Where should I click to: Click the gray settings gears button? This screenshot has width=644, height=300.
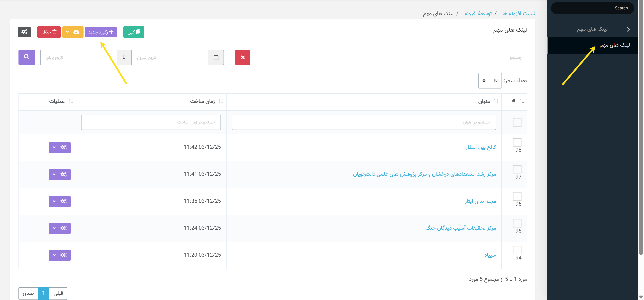(x=24, y=32)
